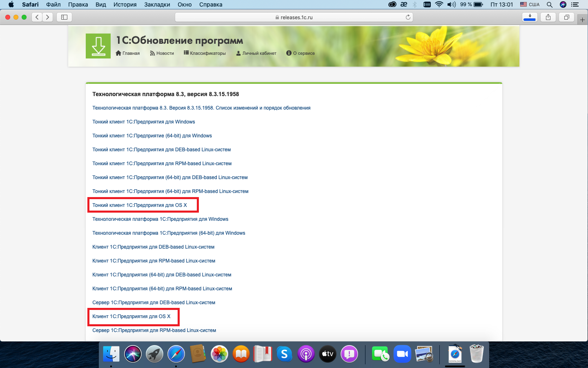
Task: Click Тонкий клиент 1С:Предприятия для OS X
Action: coord(140,205)
